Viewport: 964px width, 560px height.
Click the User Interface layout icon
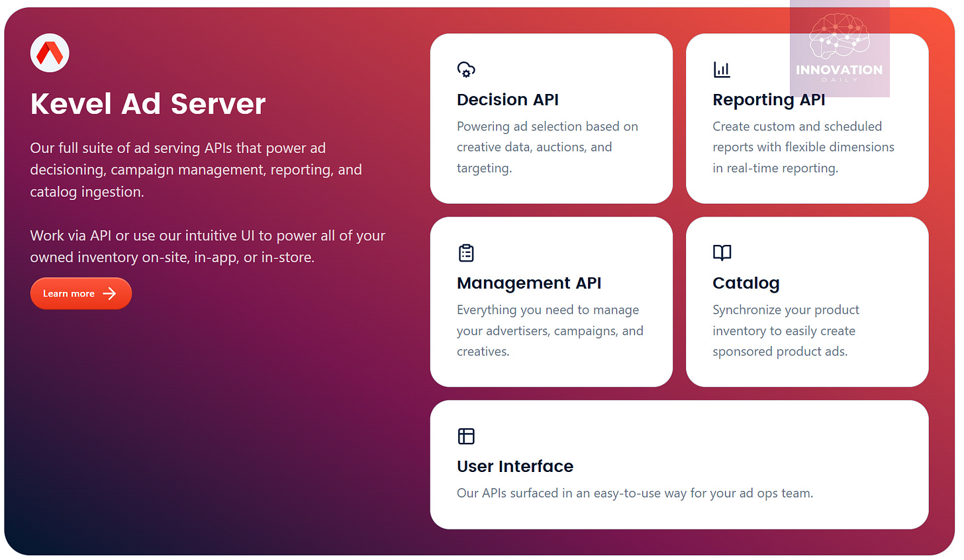pos(466,436)
